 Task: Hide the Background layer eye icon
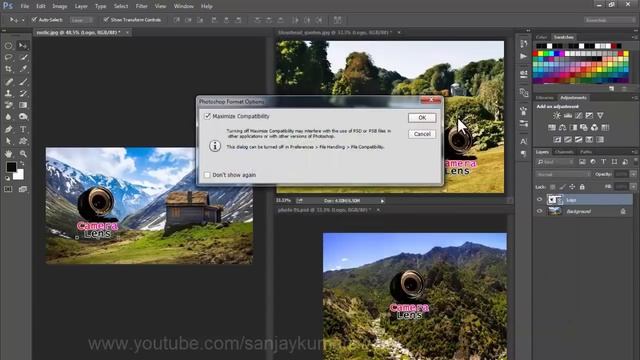(540, 211)
